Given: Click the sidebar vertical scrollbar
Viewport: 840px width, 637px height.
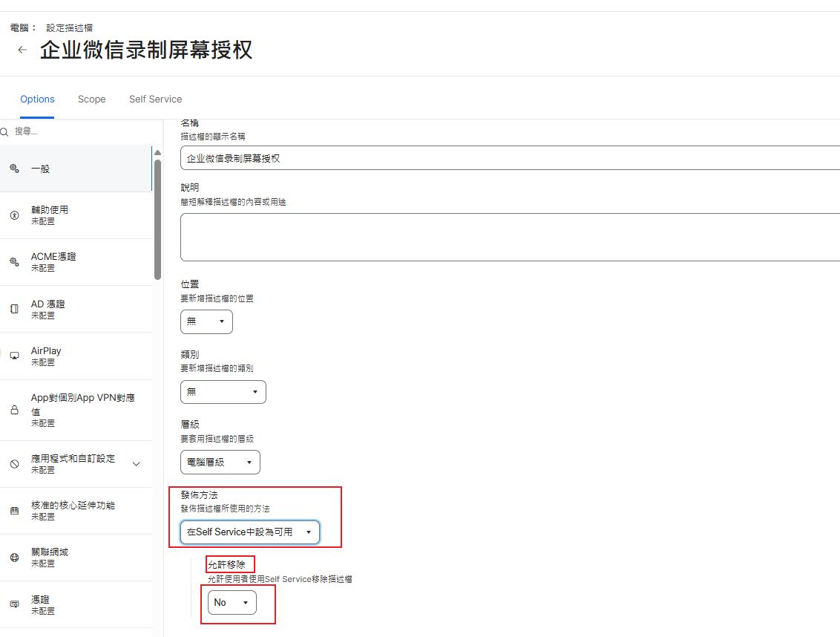Looking at the screenshot, I should click(157, 219).
